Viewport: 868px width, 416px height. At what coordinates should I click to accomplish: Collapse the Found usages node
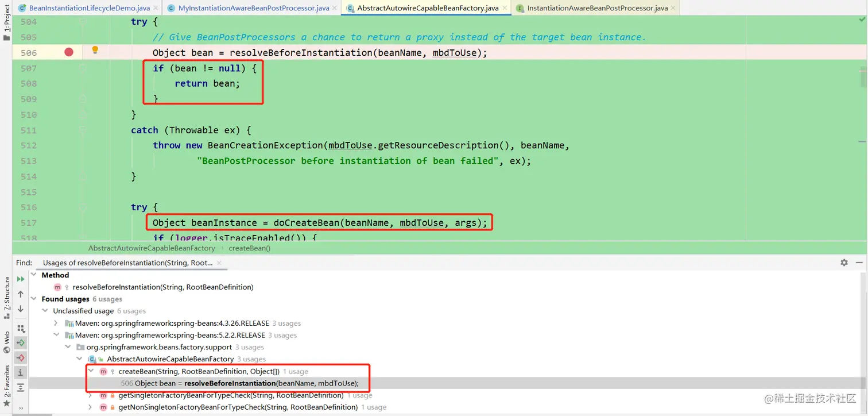coord(33,299)
